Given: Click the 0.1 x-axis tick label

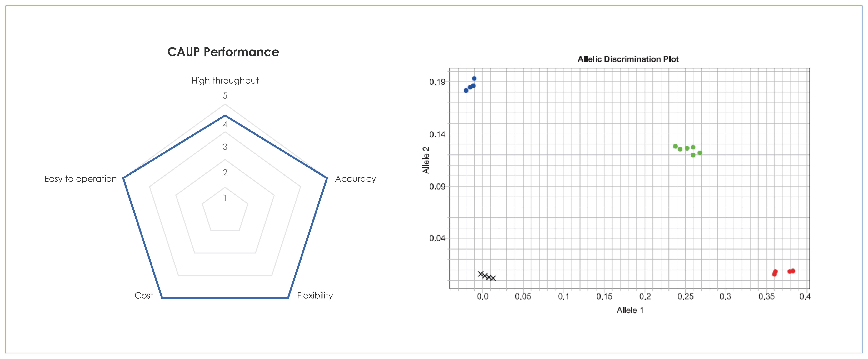Looking at the screenshot, I should pos(563,296).
